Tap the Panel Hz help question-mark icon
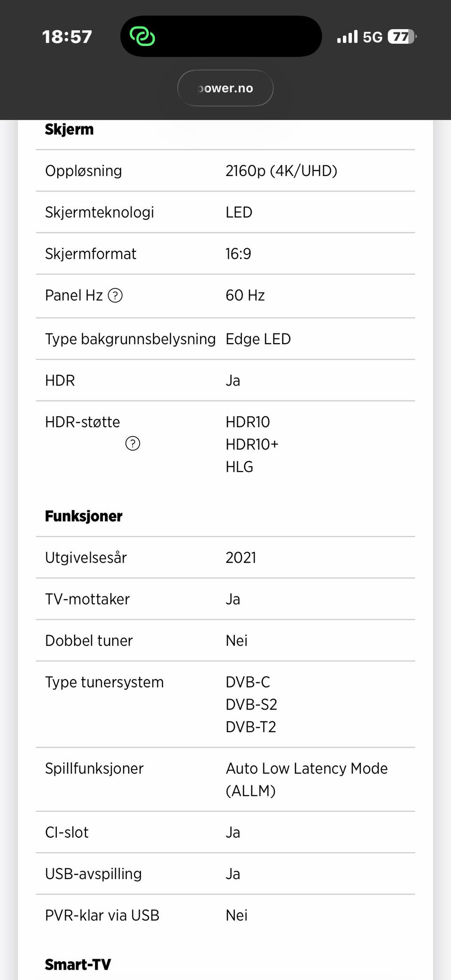The image size is (451, 980). click(115, 295)
